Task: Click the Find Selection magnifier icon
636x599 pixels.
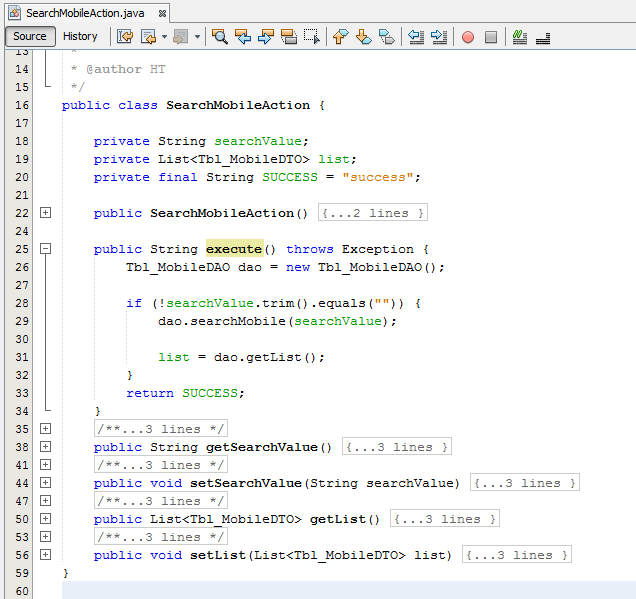Action: tap(219, 36)
